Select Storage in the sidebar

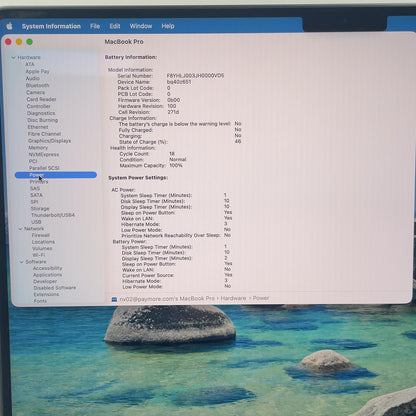point(40,208)
